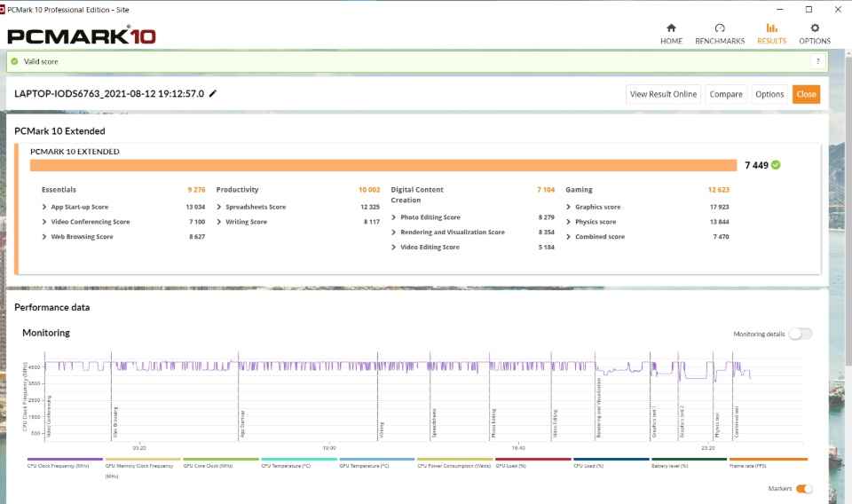Image resolution: width=852 pixels, height=504 pixels.
Task: Select CPU Load legend swatch
Action: click(611, 459)
